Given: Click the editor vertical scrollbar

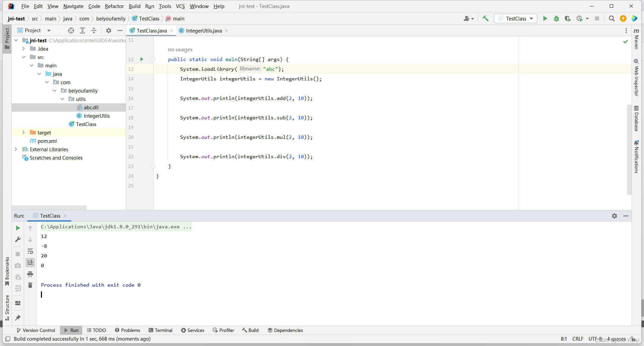Looking at the screenshot, I should pos(629,149).
